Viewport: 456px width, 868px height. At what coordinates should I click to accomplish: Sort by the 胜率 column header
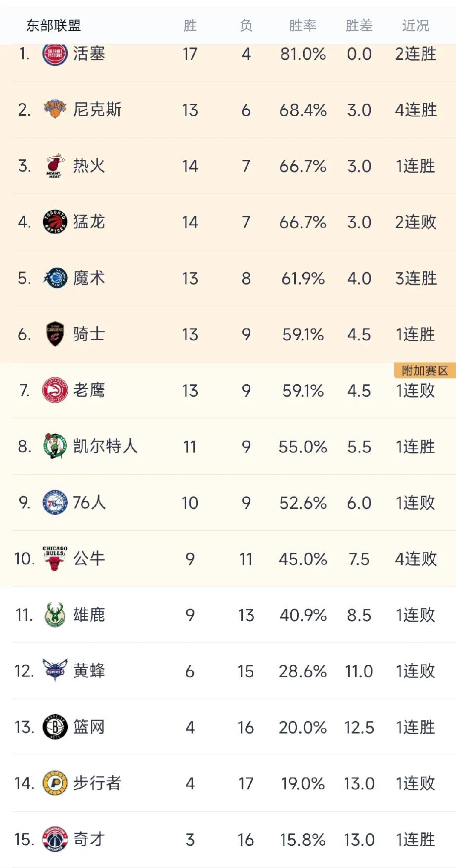point(303,25)
